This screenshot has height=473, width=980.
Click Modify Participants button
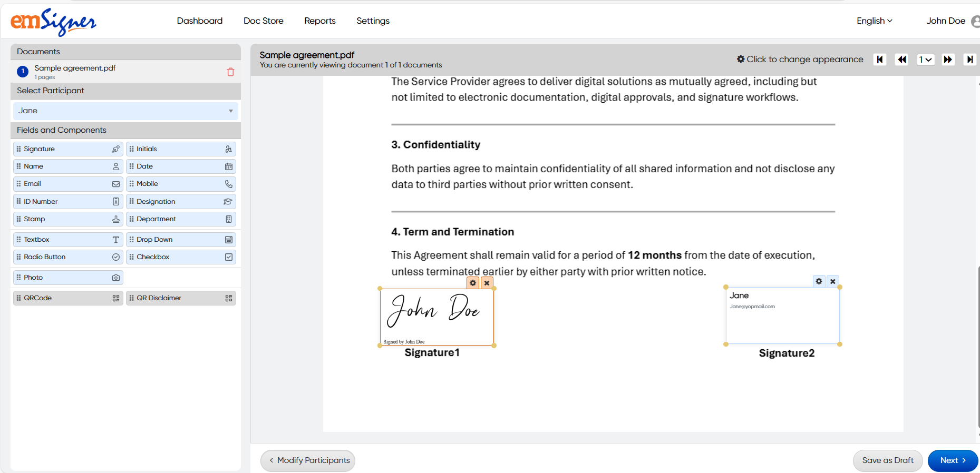click(x=308, y=460)
